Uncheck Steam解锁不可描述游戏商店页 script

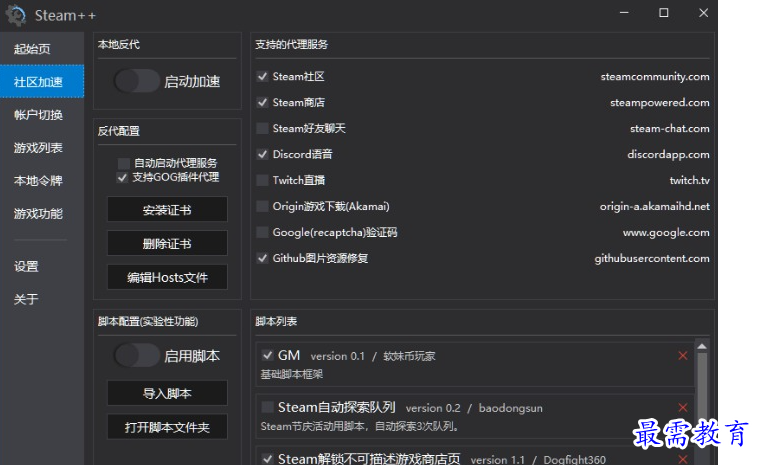pos(267,459)
